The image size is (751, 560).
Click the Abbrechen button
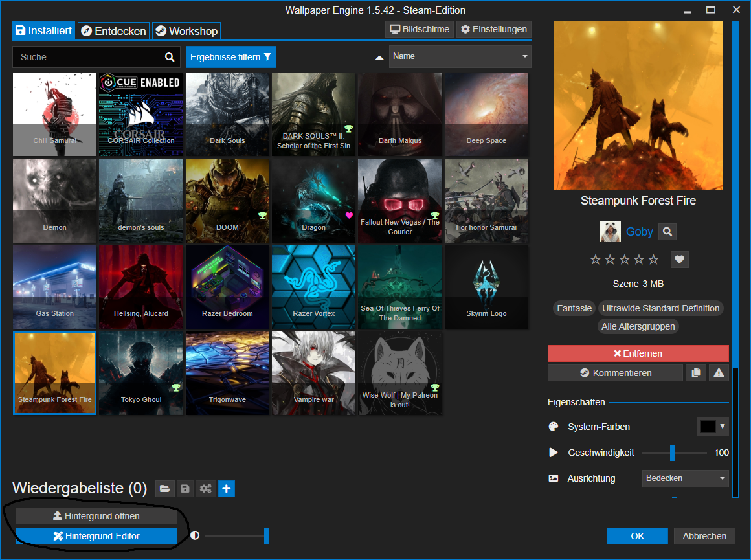coord(704,536)
